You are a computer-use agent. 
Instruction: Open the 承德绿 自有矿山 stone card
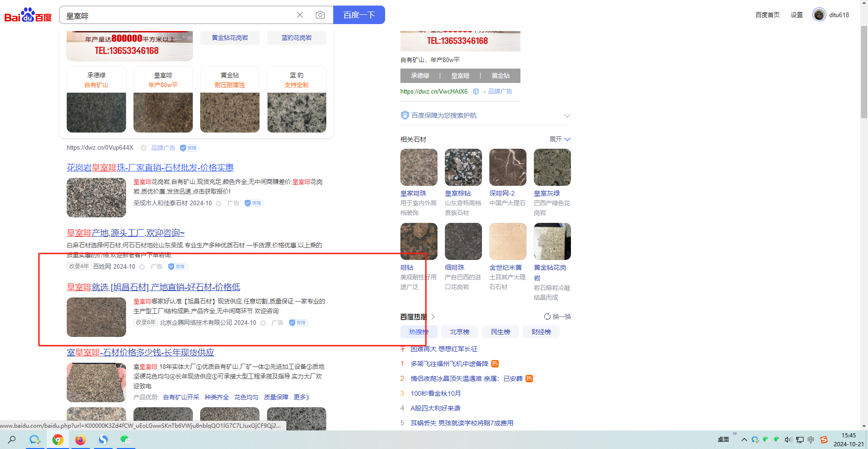96,99
